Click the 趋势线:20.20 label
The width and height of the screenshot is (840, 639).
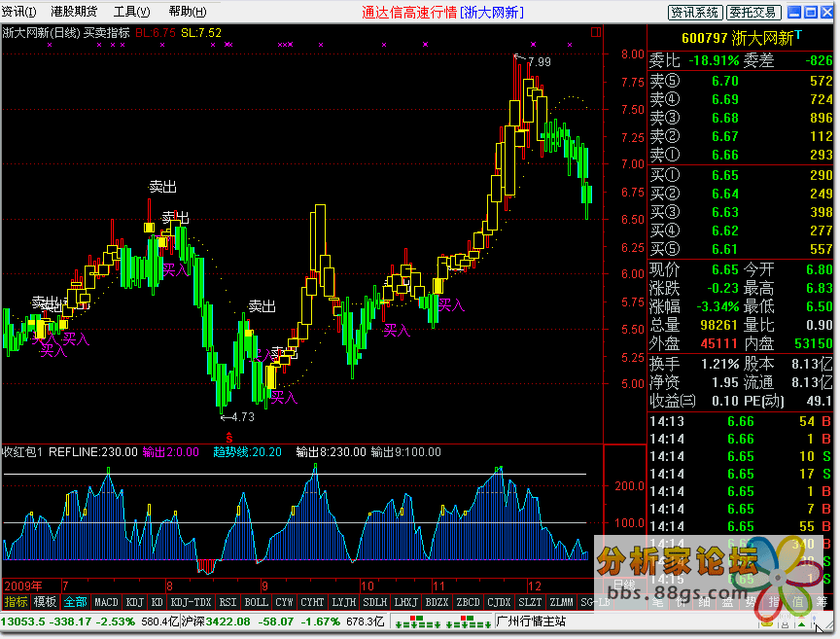(x=247, y=452)
